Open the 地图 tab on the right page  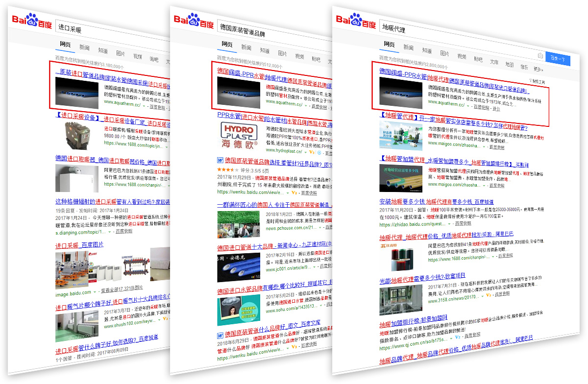click(x=510, y=65)
